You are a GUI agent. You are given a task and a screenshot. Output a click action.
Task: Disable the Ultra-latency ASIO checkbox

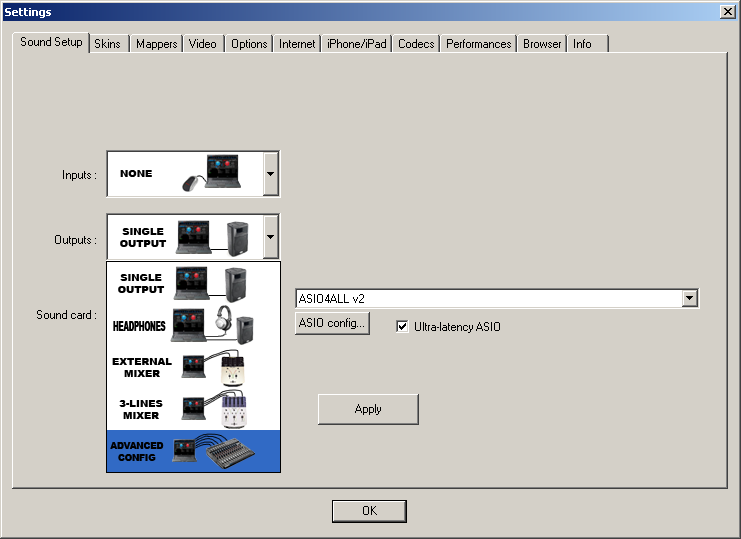402,326
